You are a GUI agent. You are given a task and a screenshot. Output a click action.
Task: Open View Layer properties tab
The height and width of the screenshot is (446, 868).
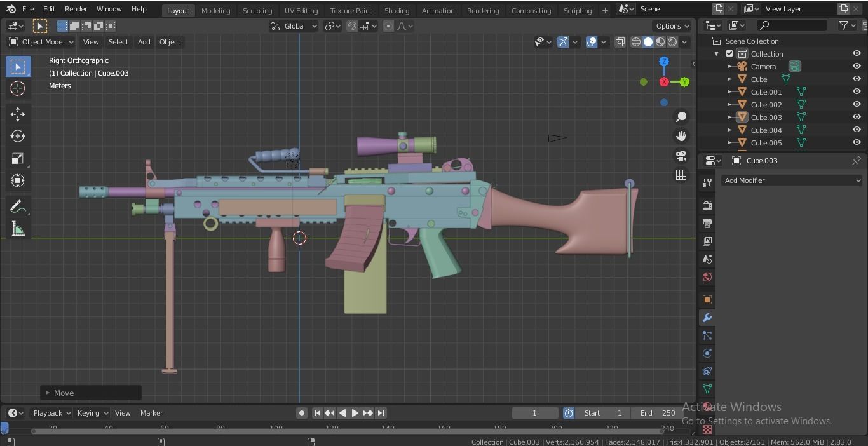coord(707,241)
